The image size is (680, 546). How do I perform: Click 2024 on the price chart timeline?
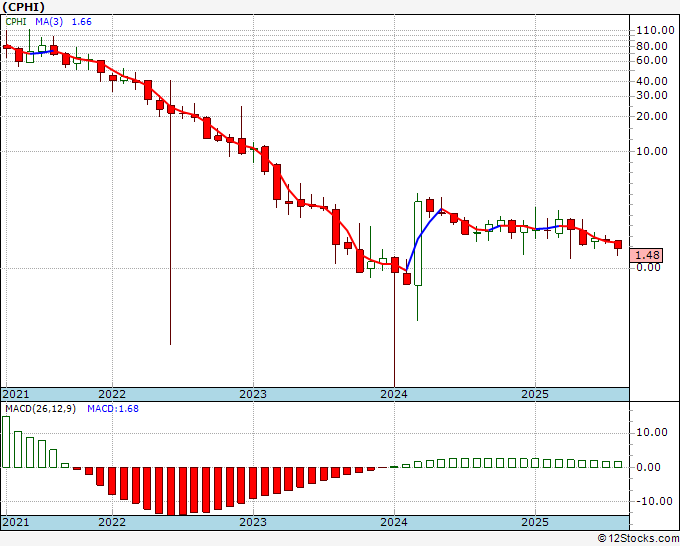[394, 394]
